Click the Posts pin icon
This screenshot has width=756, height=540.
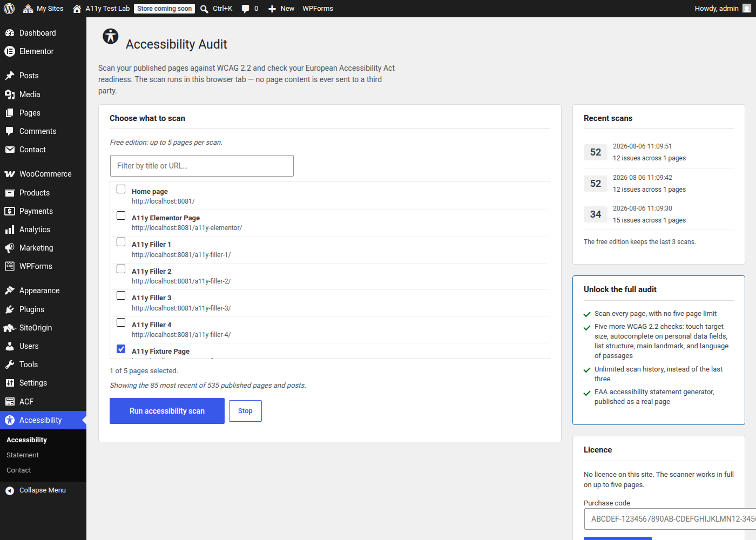10,76
